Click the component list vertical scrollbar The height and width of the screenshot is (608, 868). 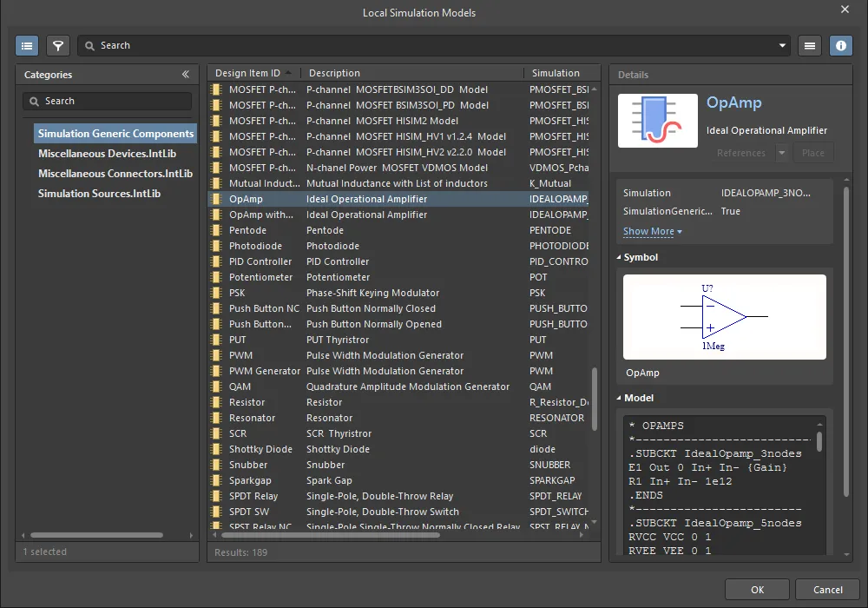point(595,400)
